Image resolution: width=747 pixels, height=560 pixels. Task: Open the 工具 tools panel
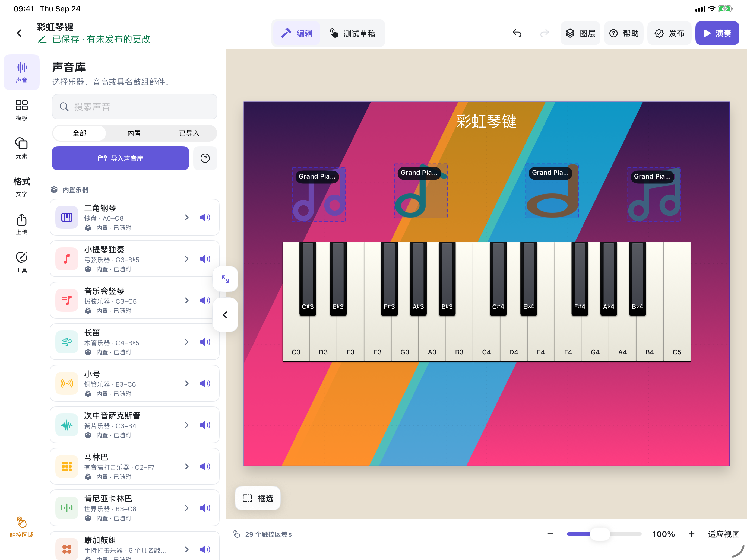[x=21, y=262]
